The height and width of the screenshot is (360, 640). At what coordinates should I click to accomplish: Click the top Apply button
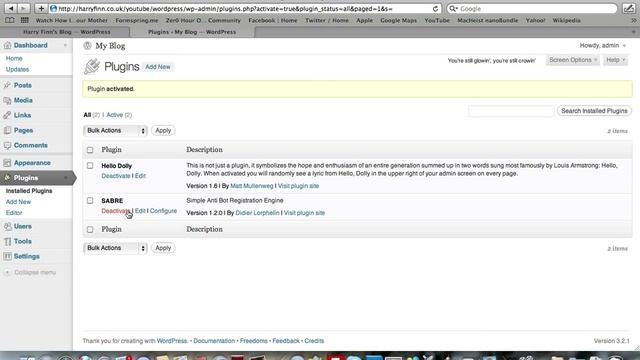point(163,131)
